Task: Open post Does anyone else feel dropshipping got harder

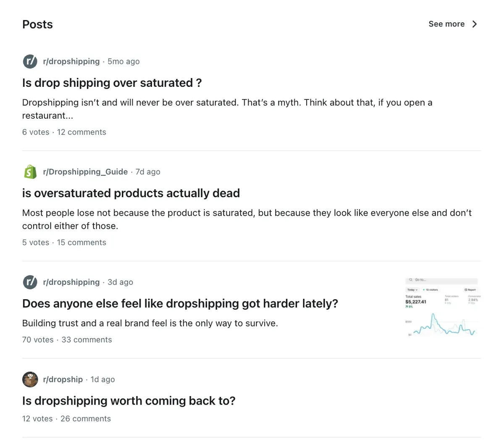Action: pos(180,303)
